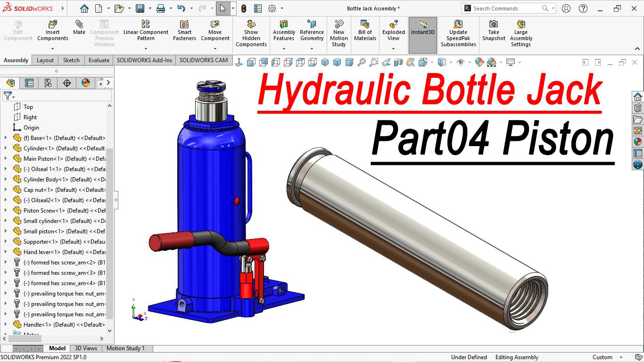
Task: Expand the Handle<1> tree node
Action: coord(6,325)
